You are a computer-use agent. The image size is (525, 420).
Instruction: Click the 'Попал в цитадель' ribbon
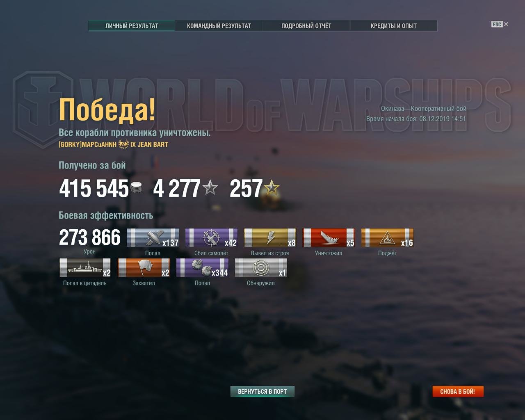click(85, 268)
